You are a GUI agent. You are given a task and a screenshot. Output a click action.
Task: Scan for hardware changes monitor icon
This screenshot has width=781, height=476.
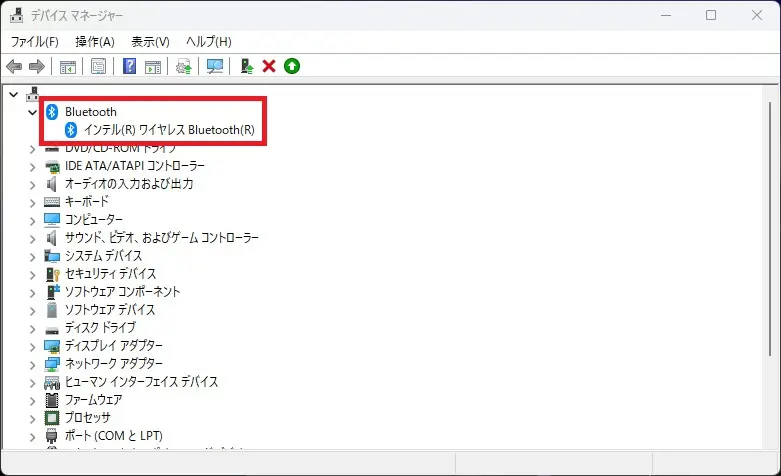click(x=215, y=66)
